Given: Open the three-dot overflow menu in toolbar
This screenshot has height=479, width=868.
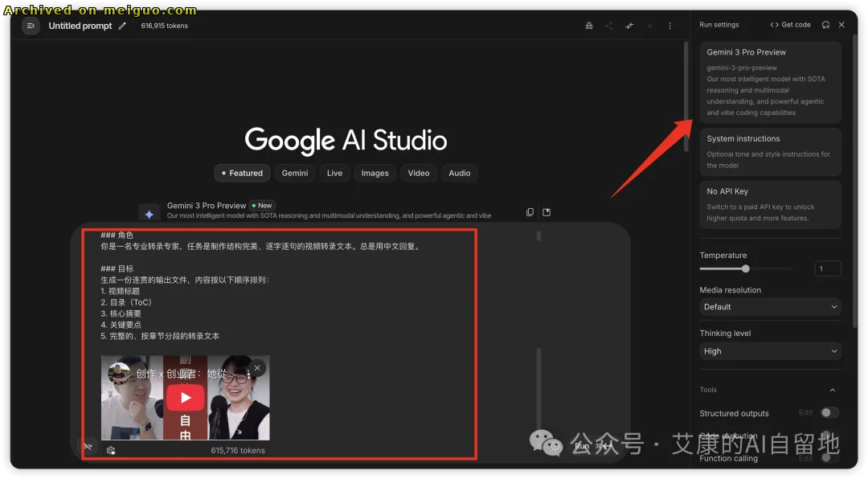Looking at the screenshot, I should (x=669, y=25).
